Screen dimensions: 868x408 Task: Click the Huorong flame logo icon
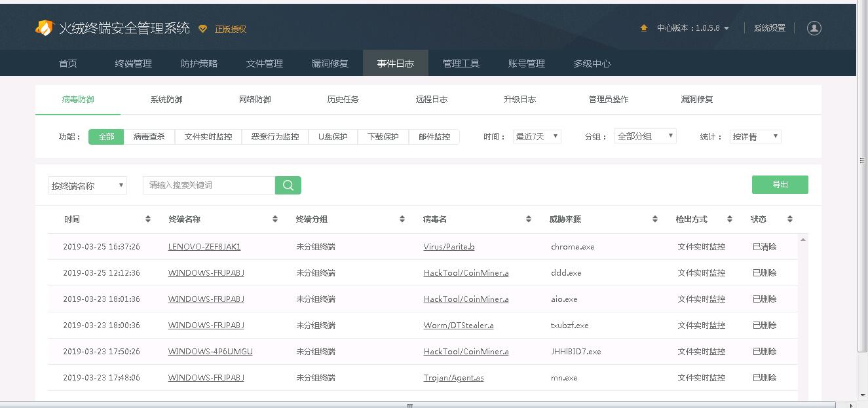(x=44, y=28)
